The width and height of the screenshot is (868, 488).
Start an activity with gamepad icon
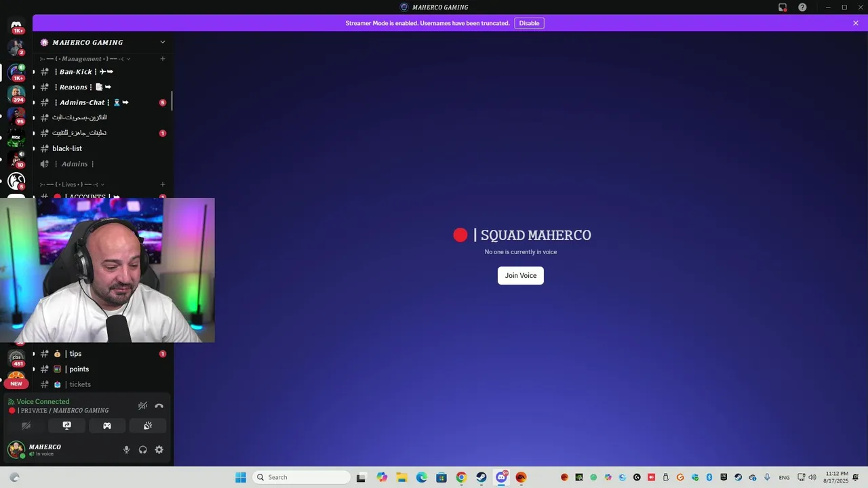click(107, 426)
